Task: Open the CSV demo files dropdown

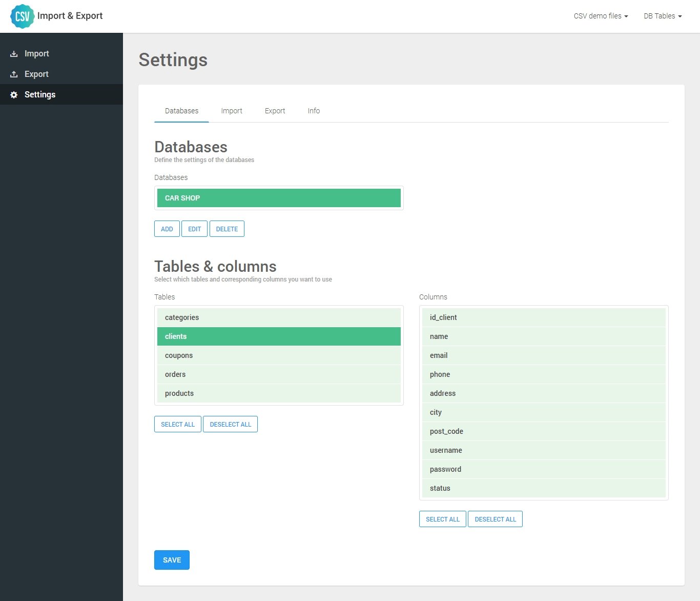Action: pos(601,16)
